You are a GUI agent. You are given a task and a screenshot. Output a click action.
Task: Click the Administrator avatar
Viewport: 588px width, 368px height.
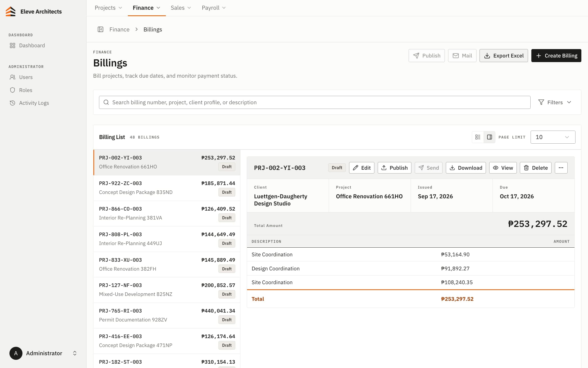tap(16, 353)
